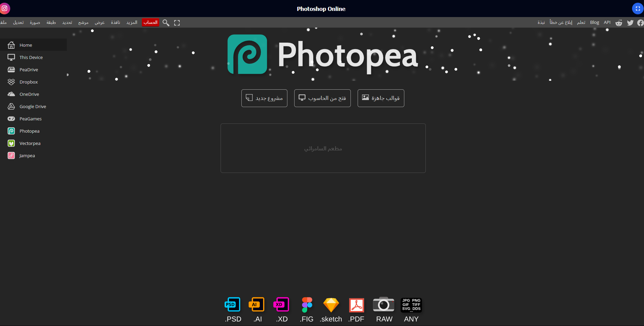The image size is (644, 326).
Task: Click the .PSD file format icon
Action: click(233, 305)
